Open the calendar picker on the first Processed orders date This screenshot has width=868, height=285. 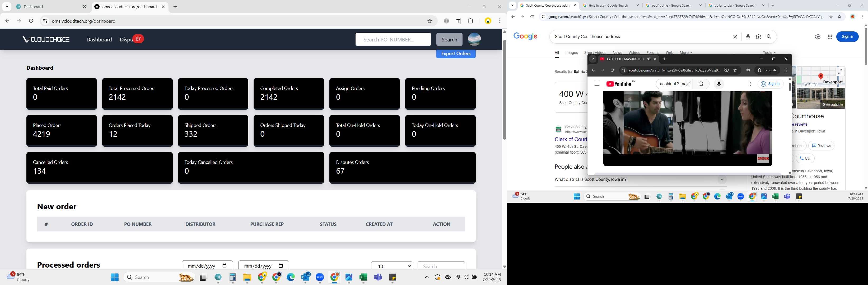click(225, 265)
